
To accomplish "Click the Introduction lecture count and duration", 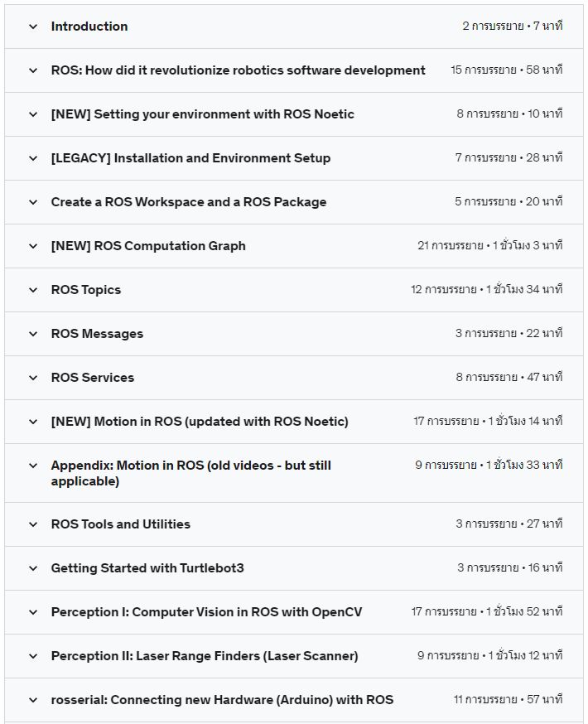I will (512, 27).
